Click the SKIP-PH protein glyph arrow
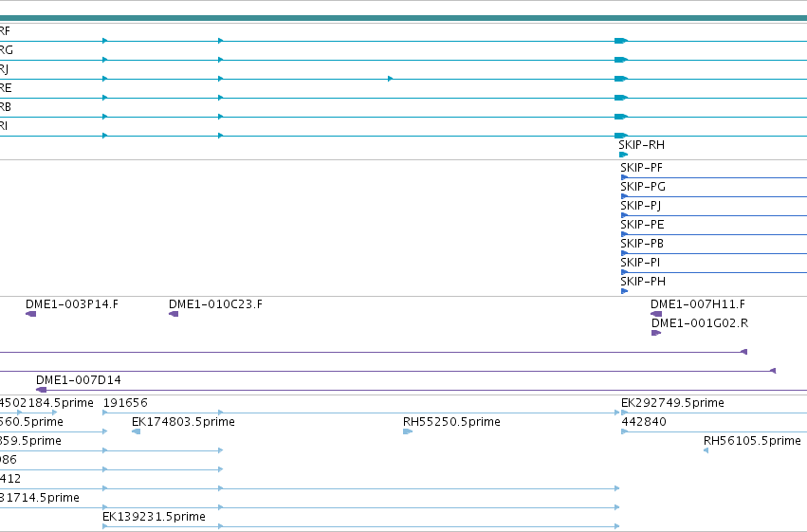 [x=624, y=291]
